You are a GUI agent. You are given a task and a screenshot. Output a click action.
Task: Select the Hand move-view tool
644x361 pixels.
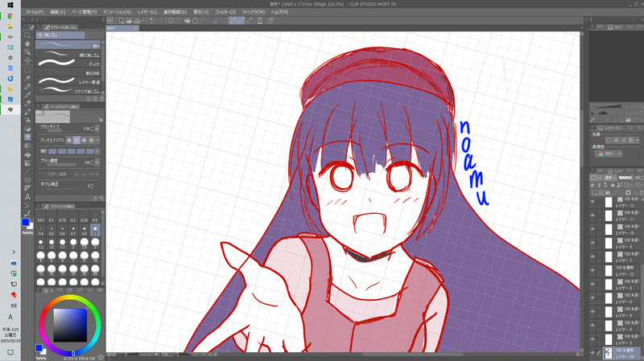tap(27, 44)
